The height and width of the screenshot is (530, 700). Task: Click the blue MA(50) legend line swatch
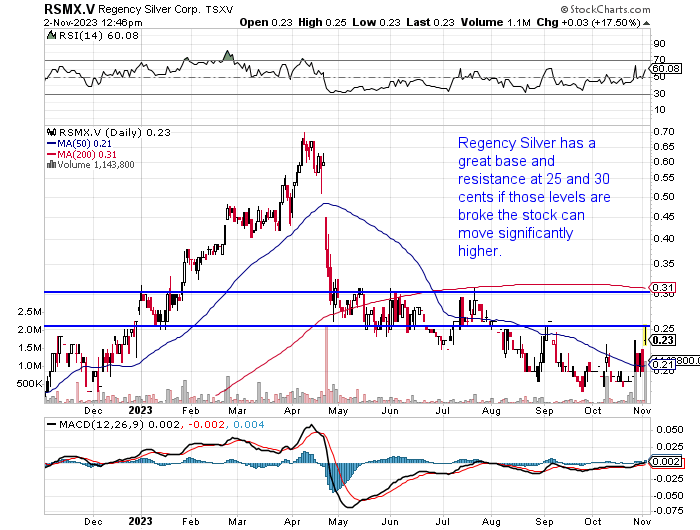(52, 144)
